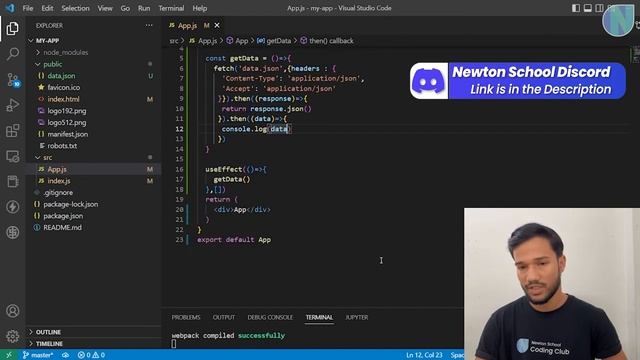
Task: Open README.md in the explorer
Action: (62, 227)
